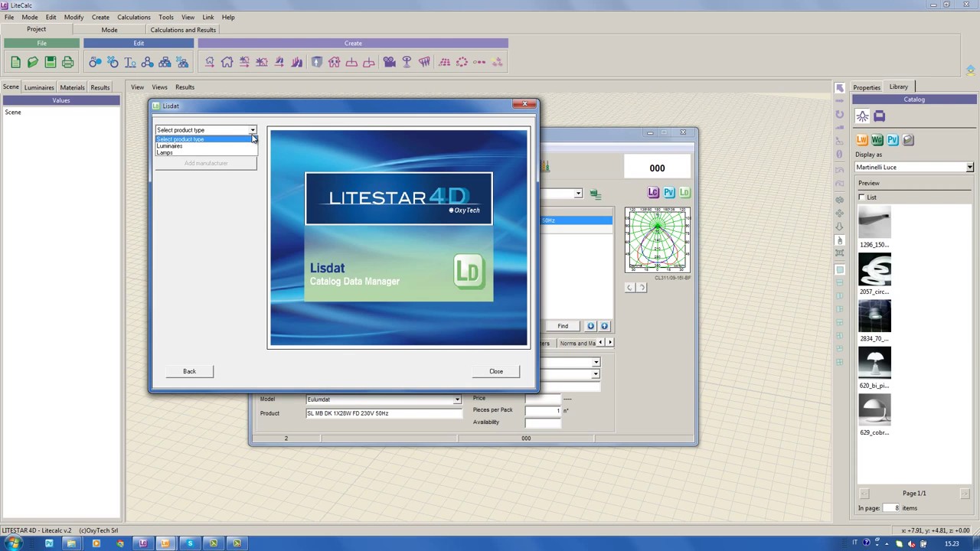
Task: Click the four-arrow move icon in the side strip
Action: point(840,213)
